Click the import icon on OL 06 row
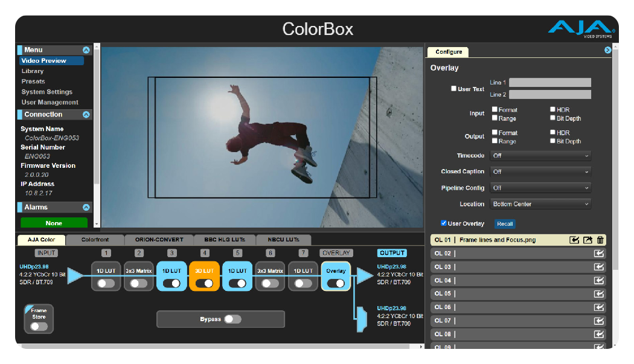Screen dimensions: 634x364 pos(599,307)
